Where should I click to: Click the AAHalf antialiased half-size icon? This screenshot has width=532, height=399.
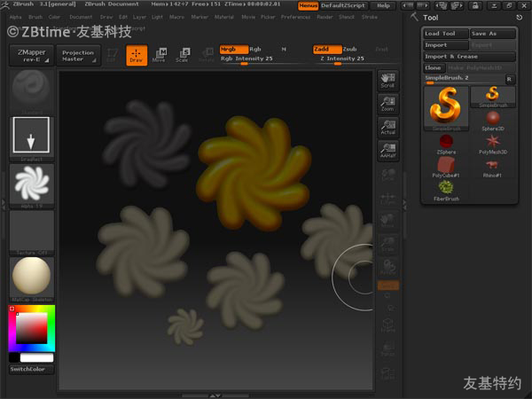point(387,151)
